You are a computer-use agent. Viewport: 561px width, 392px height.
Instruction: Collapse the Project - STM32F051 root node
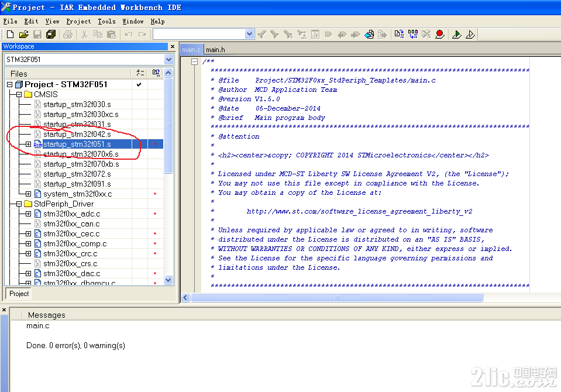click(x=10, y=84)
